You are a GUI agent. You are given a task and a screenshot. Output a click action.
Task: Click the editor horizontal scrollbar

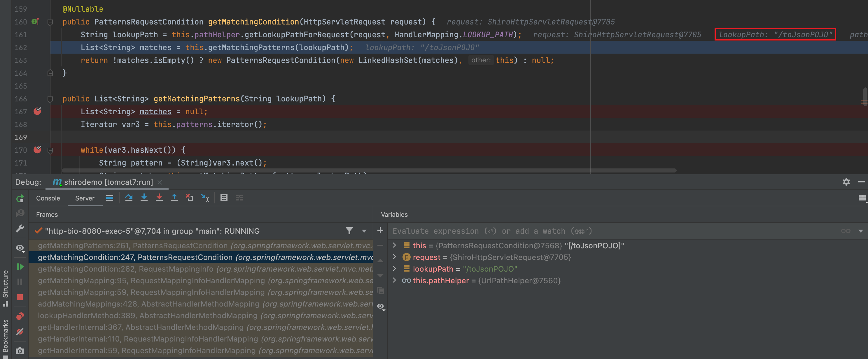(x=369, y=170)
